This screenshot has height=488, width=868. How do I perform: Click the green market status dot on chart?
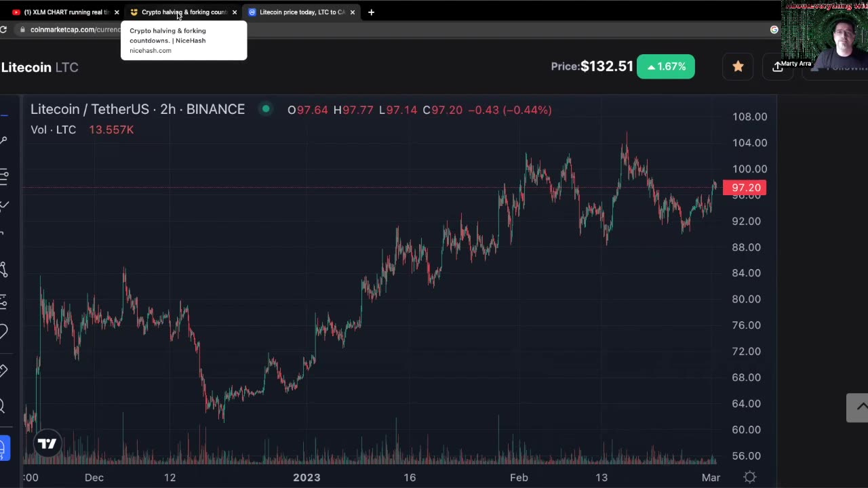266,109
